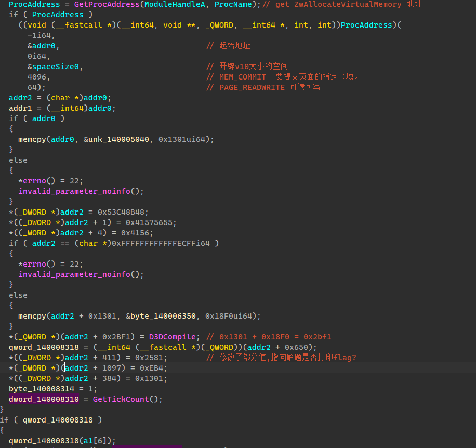Click constant 0xEB4
The width and height of the screenshot is (476, 448).
(151, 368)
